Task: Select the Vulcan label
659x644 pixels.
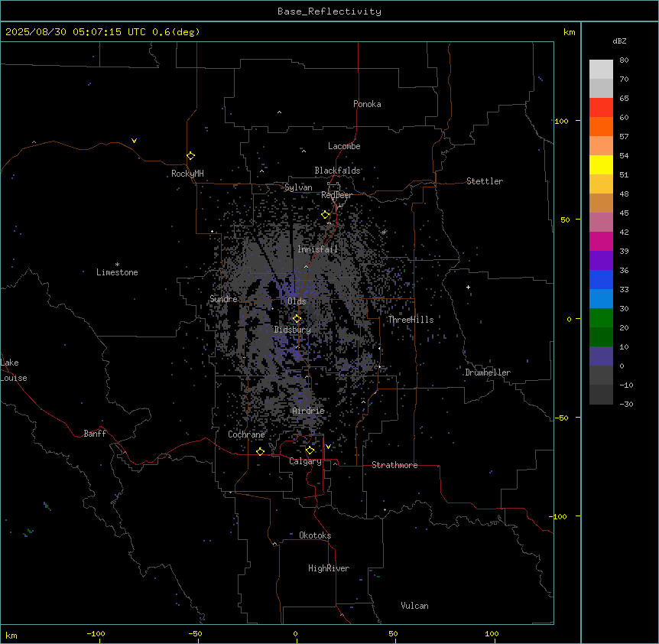Action: [x=414, y=606]
